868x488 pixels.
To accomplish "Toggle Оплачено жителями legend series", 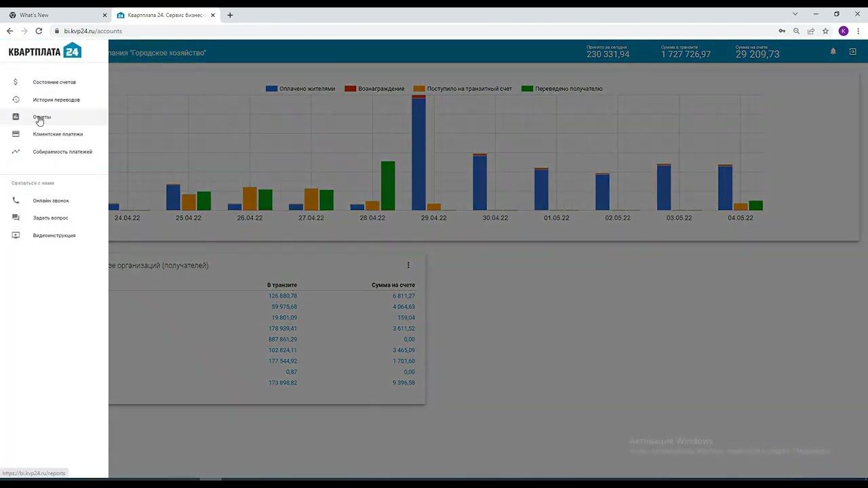I will 300,89.
